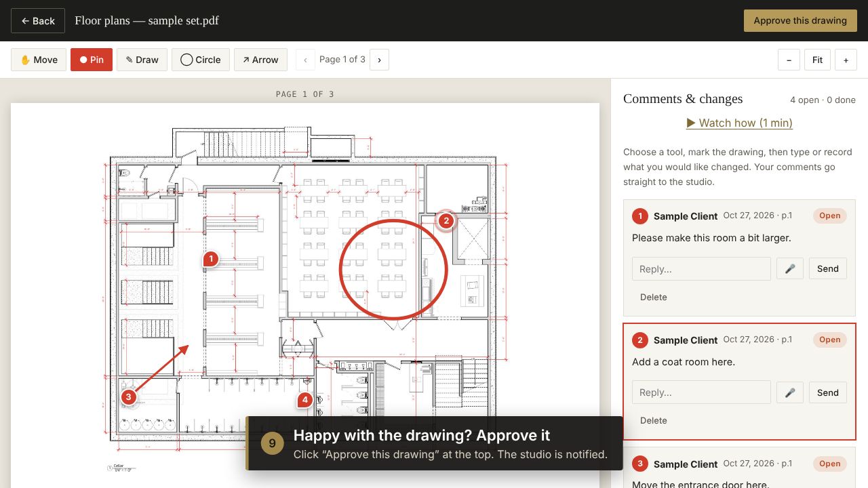This screenshot has height=488, width=868.
Task: Activate the Pin tool
Action: tap(92, 60)
